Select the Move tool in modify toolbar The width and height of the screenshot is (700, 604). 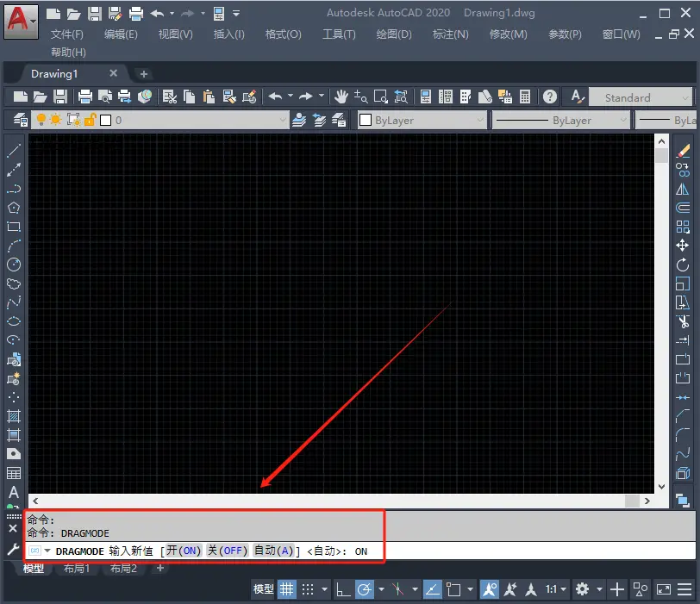click(x=683, y=246)
